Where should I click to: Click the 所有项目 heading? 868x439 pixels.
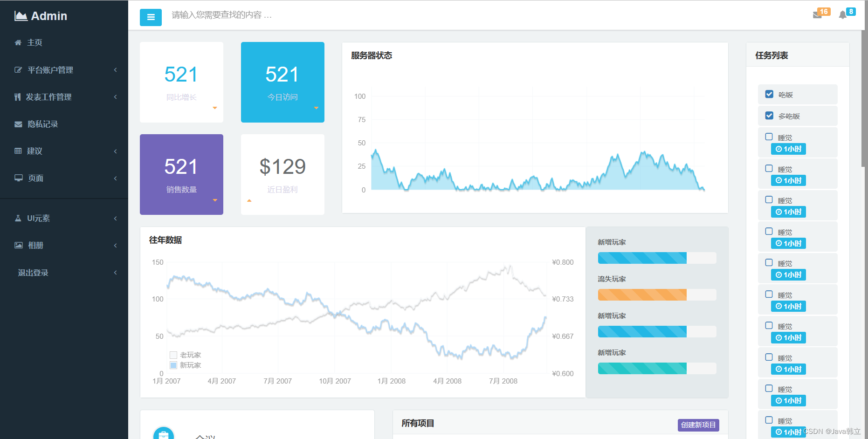click(418, 423)
